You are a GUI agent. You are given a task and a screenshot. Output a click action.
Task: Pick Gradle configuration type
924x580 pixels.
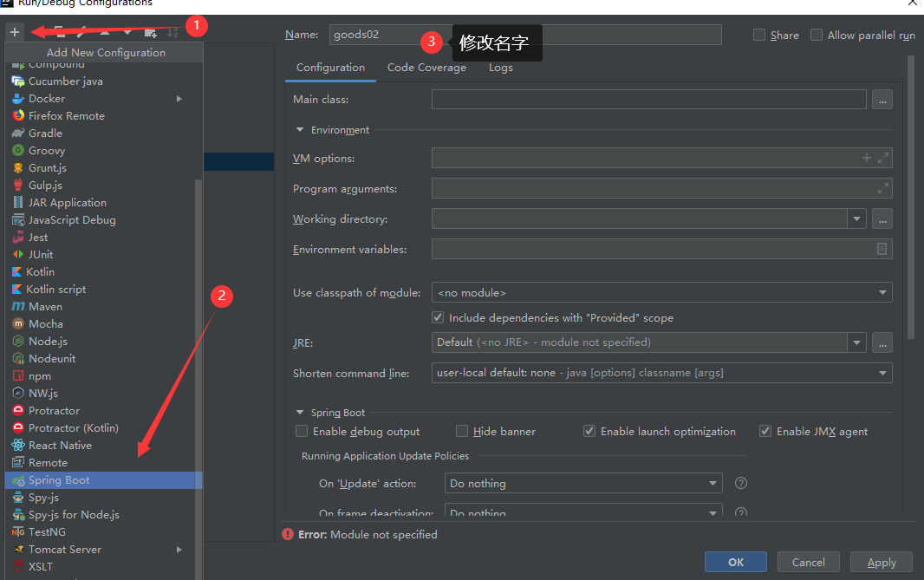click(x=104, y=134)
